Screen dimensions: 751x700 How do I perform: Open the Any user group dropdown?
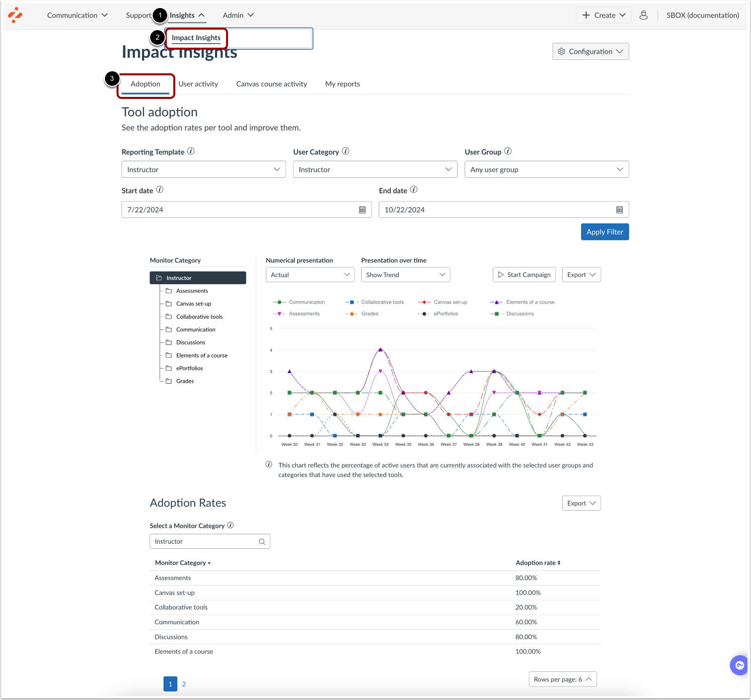[546, 169]
